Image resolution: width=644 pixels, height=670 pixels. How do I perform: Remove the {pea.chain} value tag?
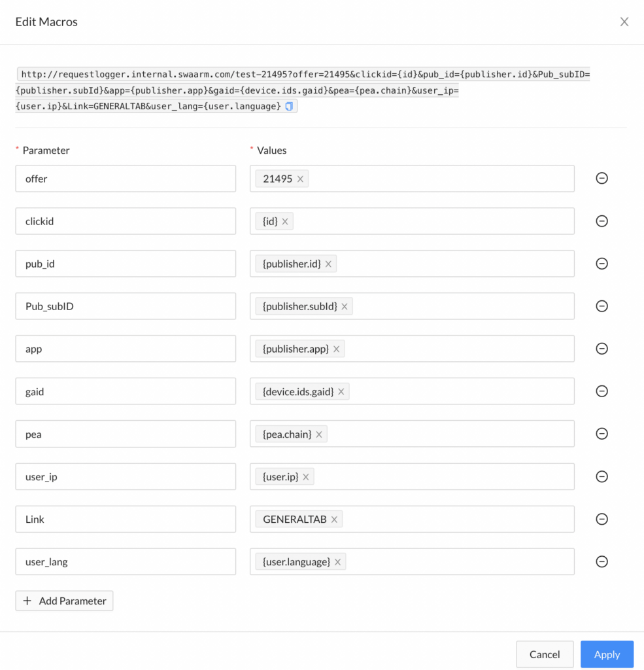[x=319, y=434]
